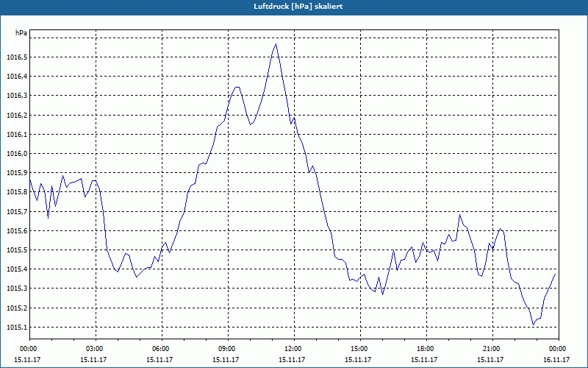Select the '1016,4' y-axis label
This screenshot has height=368, width=588.
coord(17,77)
